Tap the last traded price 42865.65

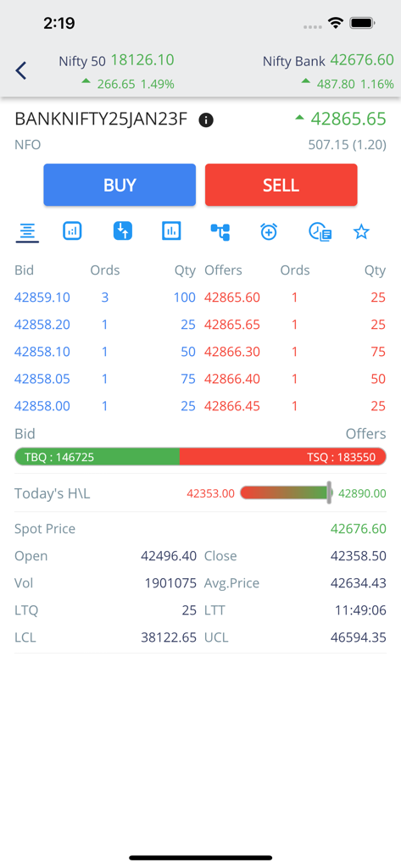pyautogui.click(x=348, y=119)
